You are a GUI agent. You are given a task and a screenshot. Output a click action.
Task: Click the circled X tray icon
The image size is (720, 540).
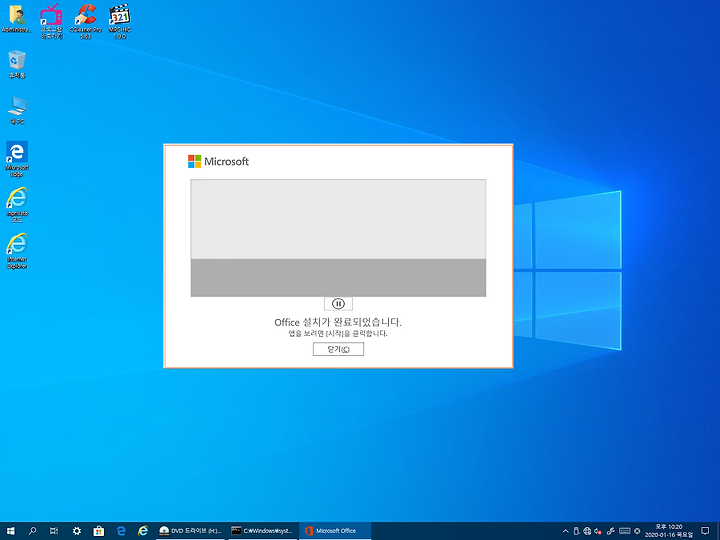click(x=637, y=531)
